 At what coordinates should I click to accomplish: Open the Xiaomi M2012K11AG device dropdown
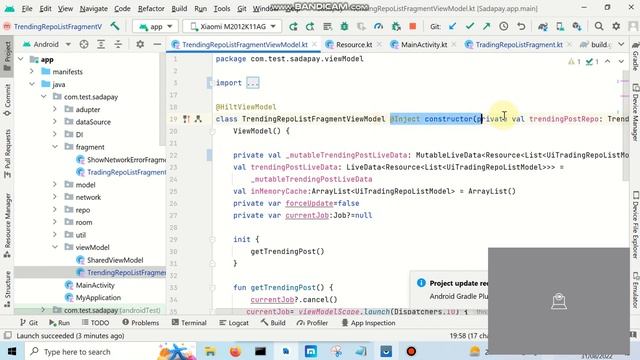click(x=232, y=27)
